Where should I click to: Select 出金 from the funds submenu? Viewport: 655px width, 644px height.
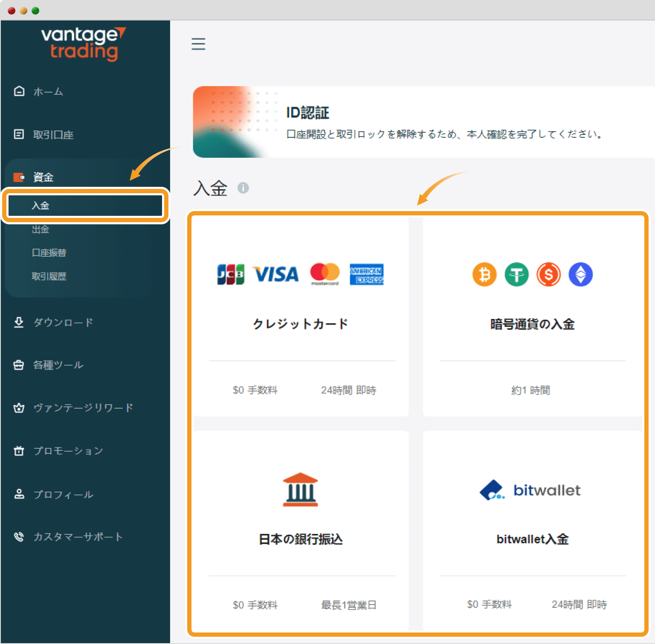tap(41, 229)
